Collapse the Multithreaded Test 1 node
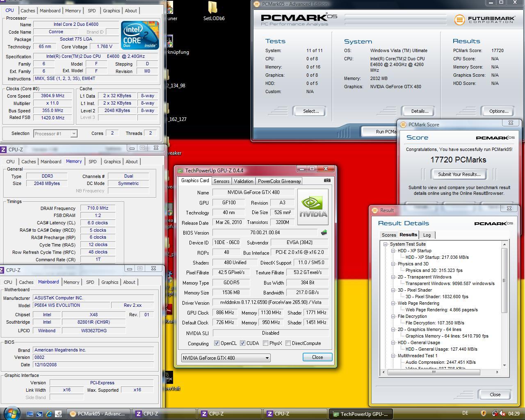The image size is (525, 420). 393,356
